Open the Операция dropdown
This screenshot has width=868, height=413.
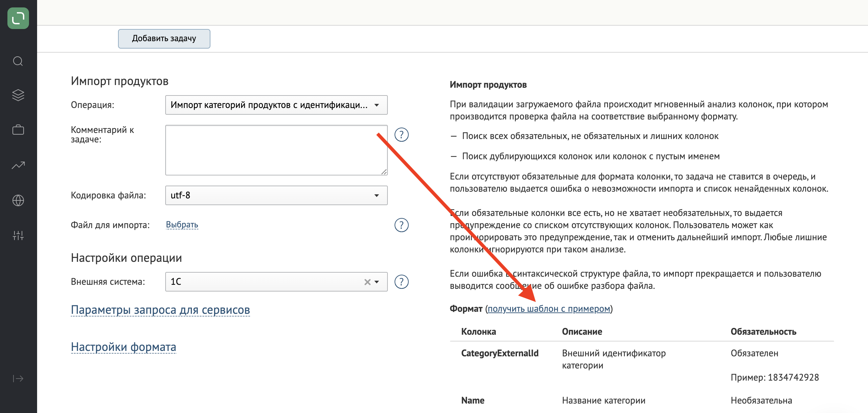pyautogui.click(x=276, y=105)
